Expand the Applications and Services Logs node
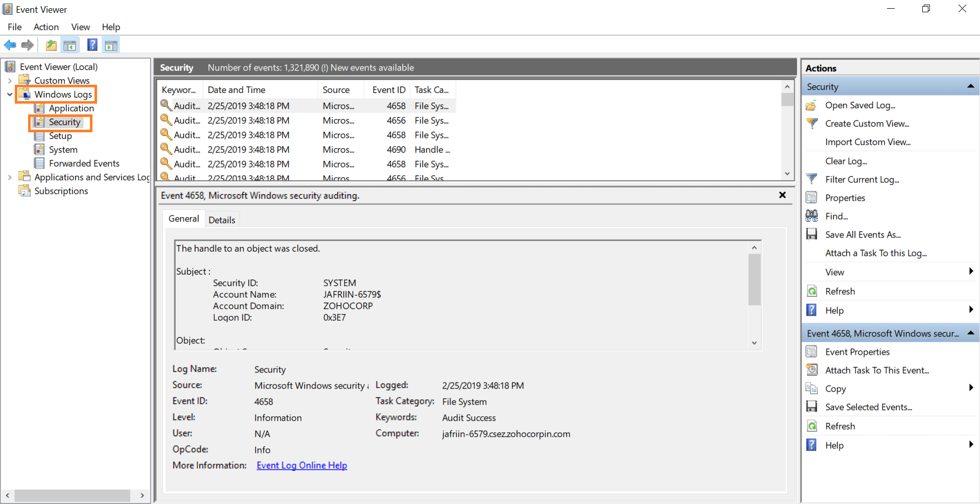This screenshot has width=980, height=504. click(10, 177)
